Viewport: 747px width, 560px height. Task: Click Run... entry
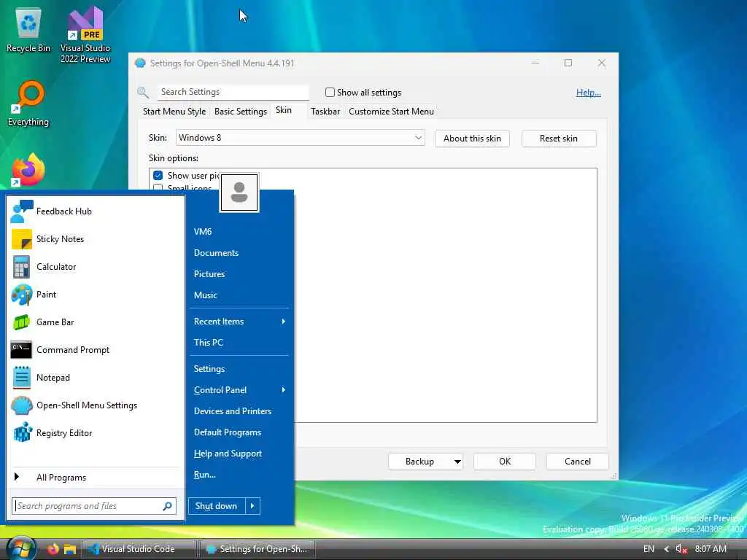pos(239,475)
